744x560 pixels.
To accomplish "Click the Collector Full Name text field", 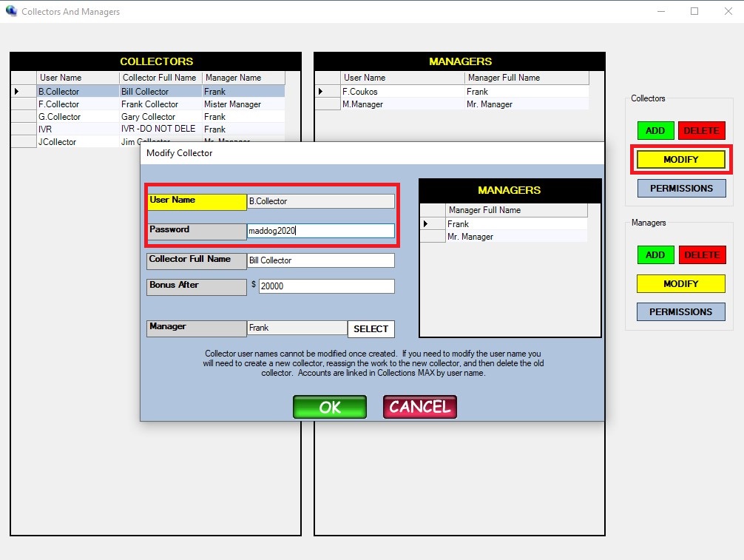I will click(x=320, y=260).
